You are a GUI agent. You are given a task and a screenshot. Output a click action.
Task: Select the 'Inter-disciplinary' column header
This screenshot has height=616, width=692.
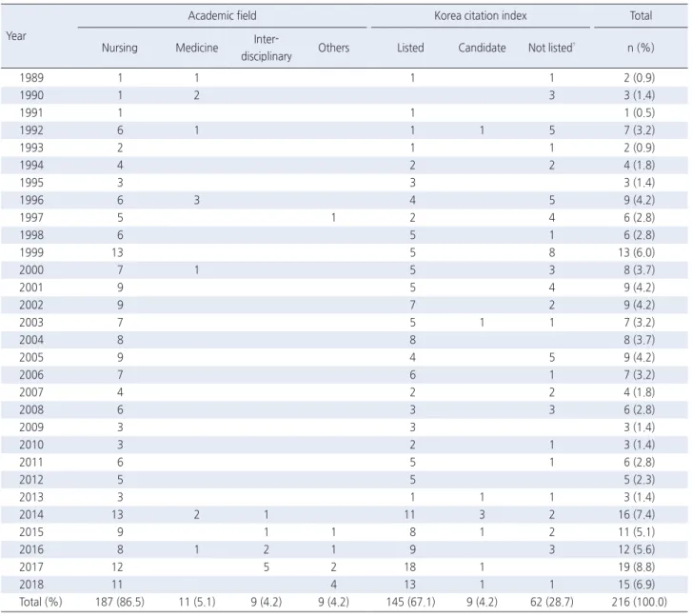(x=267, y=48)
